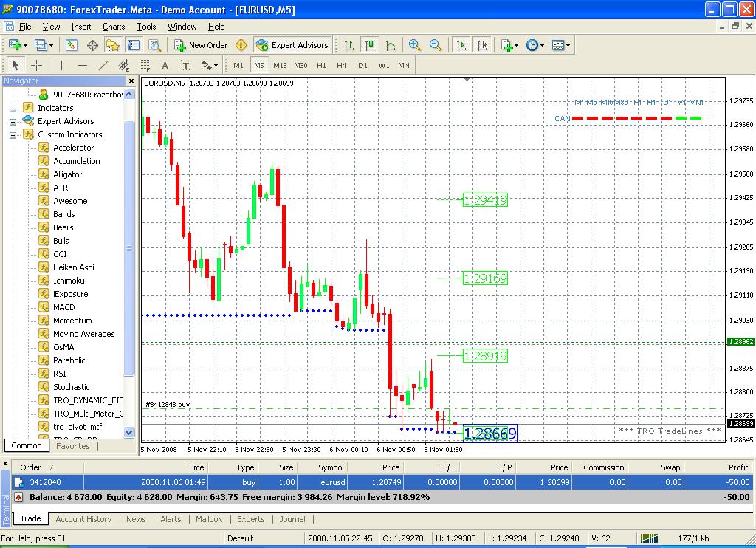Screen dimensions: 756x548
Task: Select the Crosshair tool
Action: [x=35, y=65]
